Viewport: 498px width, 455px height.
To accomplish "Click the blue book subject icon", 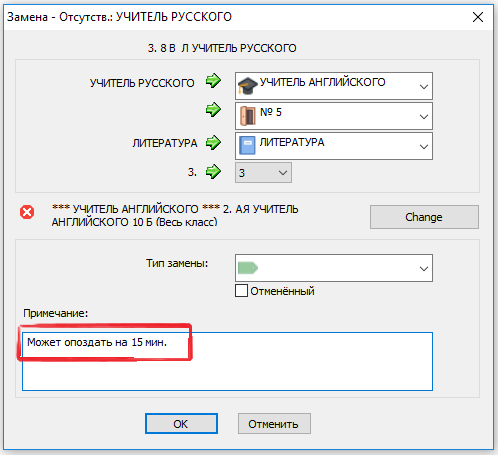I will (x=247, y=145).
